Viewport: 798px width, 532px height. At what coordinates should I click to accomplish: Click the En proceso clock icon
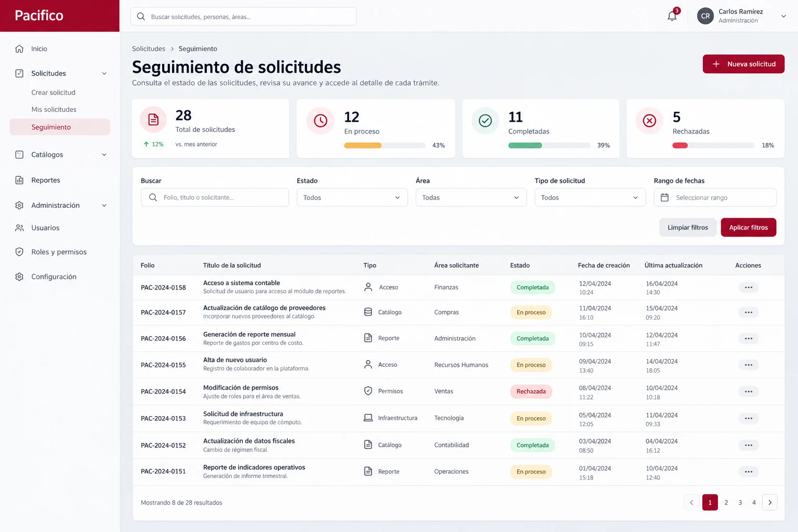321,121
